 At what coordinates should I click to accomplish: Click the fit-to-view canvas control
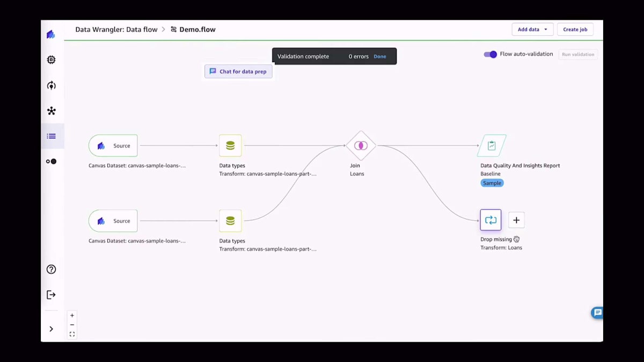click(x=72, y=334)
